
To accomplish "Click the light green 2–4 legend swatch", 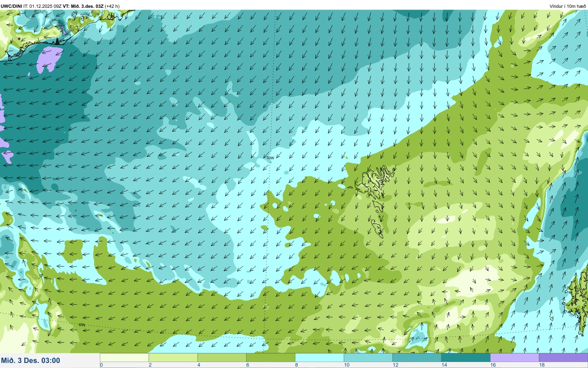I will point(173,357).
